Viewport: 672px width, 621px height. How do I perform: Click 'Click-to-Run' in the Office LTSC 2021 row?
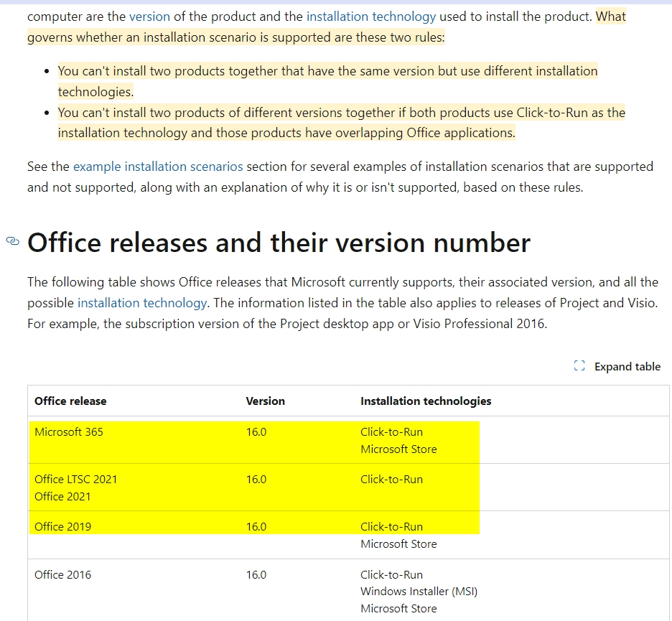(x=391, y=479)
